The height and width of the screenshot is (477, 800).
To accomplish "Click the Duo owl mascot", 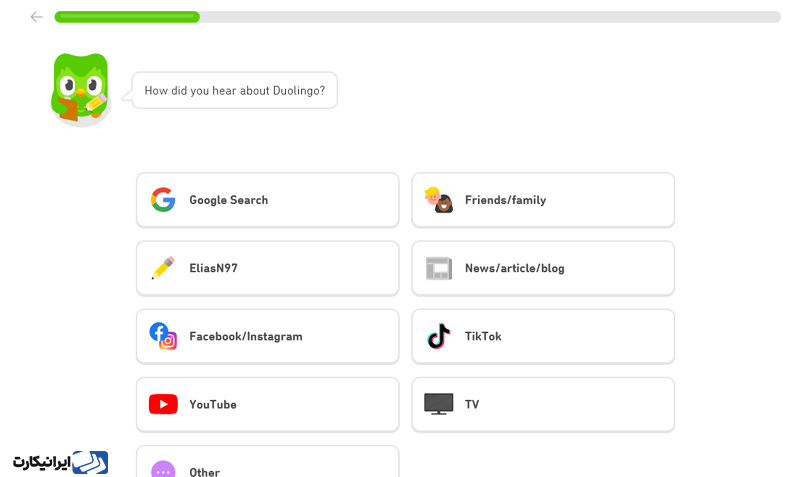I will pos(81,90).
